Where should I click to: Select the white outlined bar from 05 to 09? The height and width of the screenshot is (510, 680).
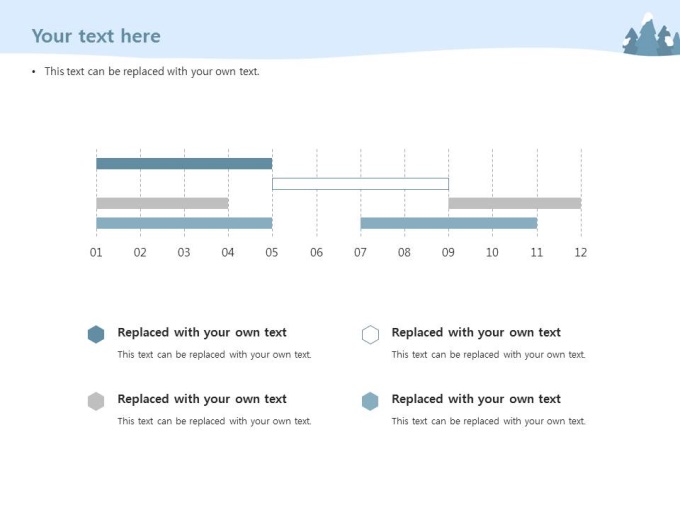pyautogui.click(x=360, y=184)
